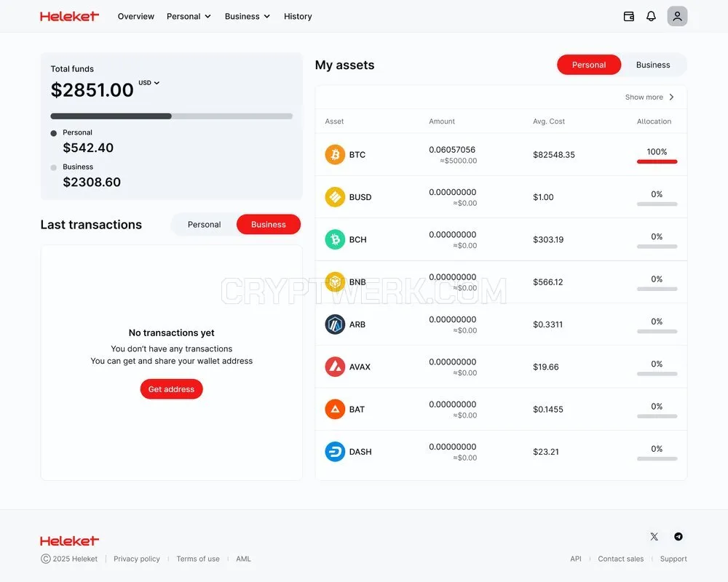Screen dimensions: 728x582
Task: Click the BUSD coin icon
Action: tap(335, 196)
